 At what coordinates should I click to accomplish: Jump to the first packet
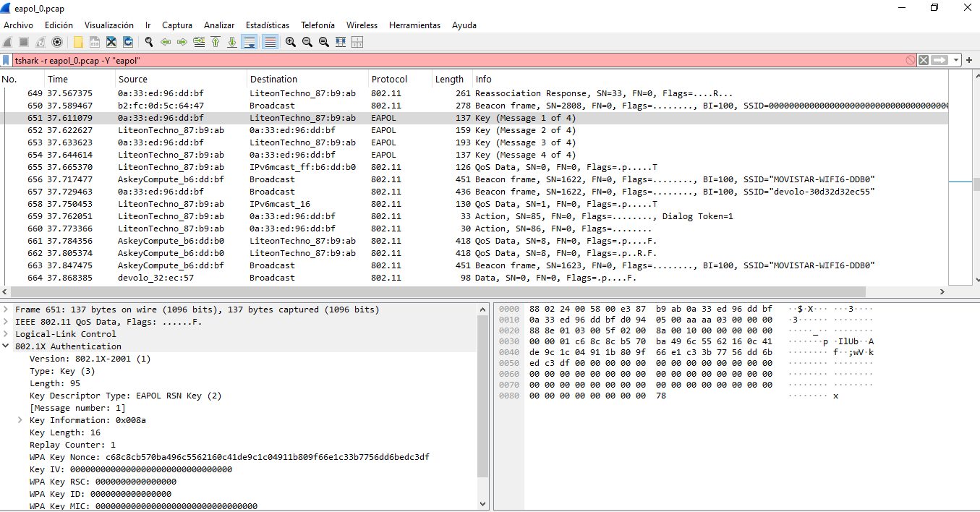pos(216,42)
